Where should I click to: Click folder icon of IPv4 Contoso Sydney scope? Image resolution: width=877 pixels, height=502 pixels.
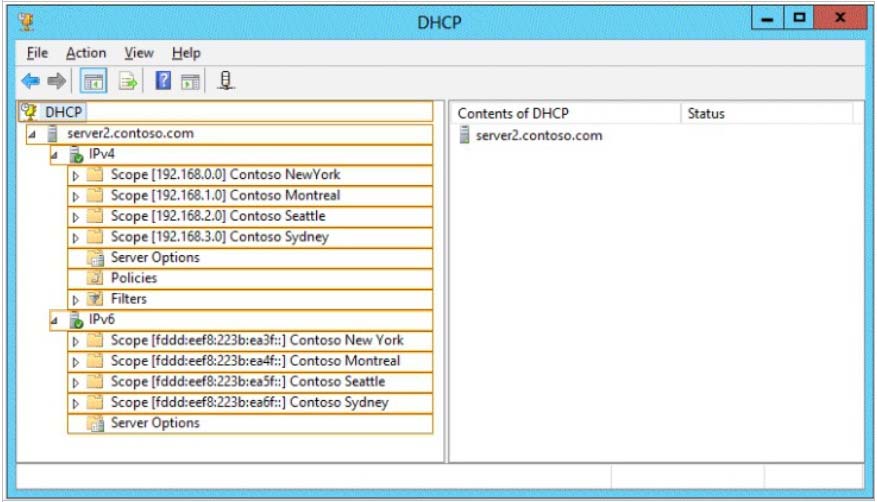click(x=95, y=236)
